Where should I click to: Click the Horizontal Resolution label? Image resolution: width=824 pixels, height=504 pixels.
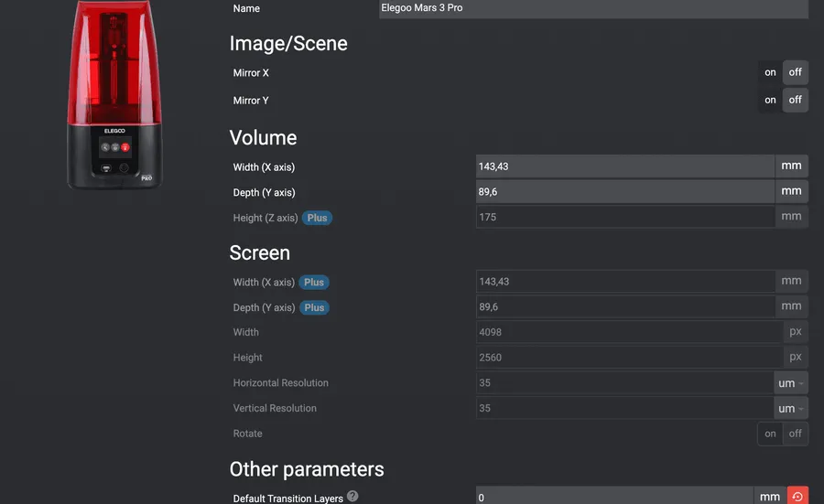tap(281, 382)
